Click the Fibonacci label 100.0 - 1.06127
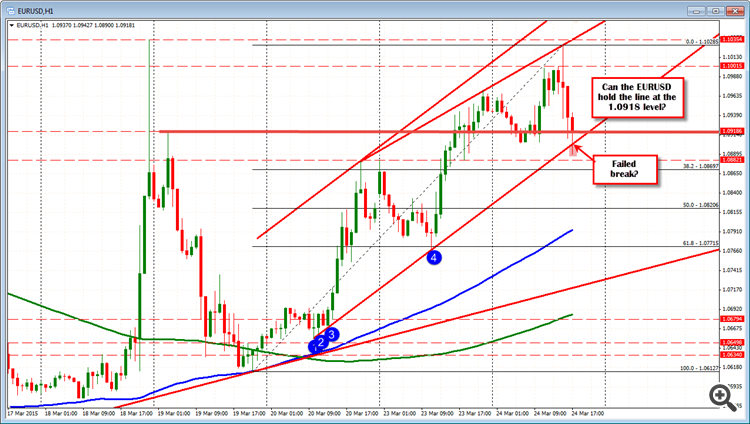 [699, 368]
